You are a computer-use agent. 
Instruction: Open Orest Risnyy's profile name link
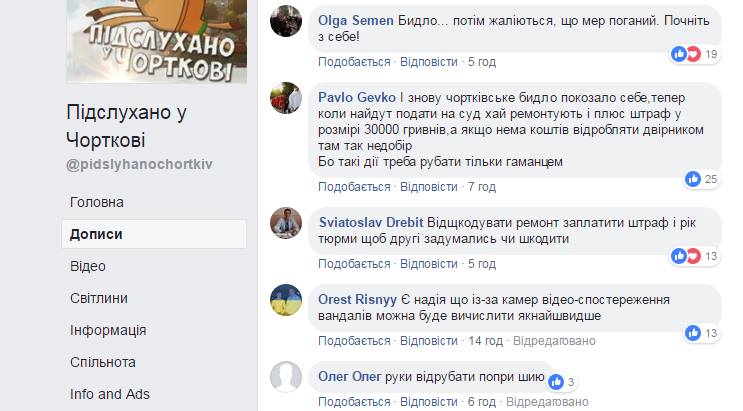coord(357,300)
